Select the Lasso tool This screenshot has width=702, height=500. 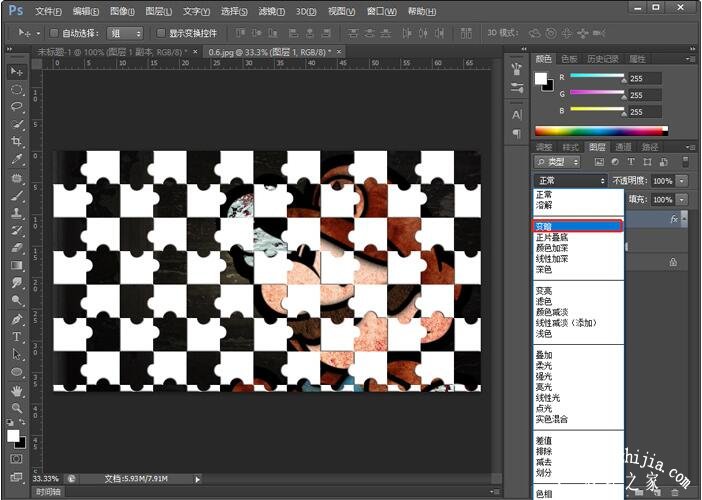point(17,107)
